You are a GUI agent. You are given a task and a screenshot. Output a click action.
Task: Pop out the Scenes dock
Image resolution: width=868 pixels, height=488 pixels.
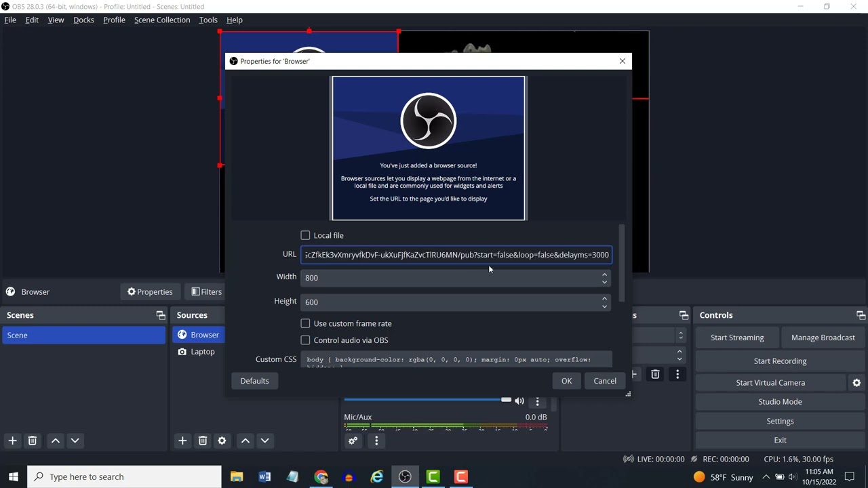coord(161,315)
